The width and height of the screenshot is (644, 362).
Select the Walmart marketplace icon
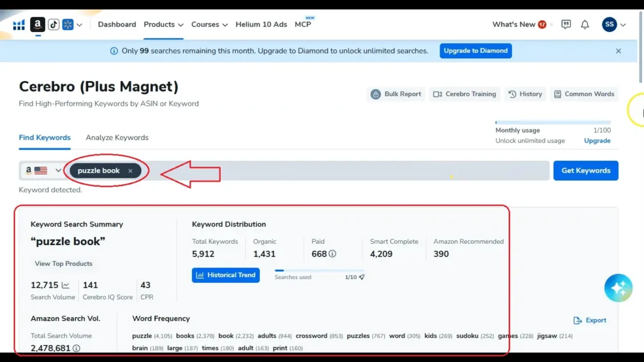[x=68, y=25]
